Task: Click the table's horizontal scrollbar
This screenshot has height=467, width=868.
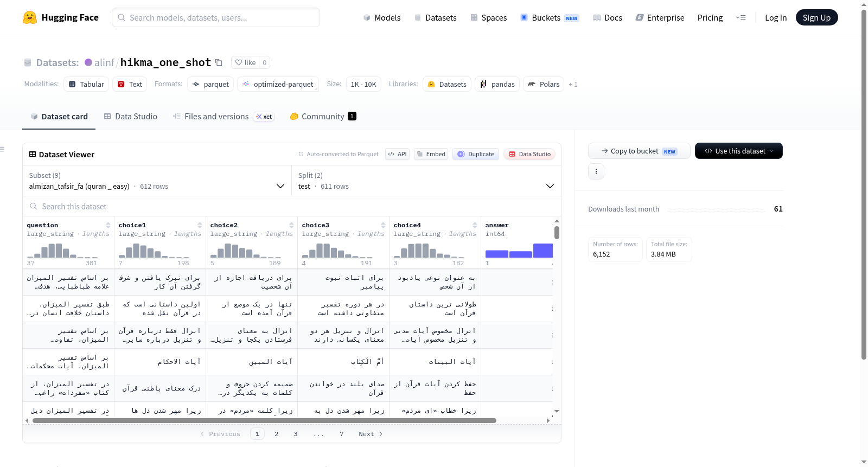Action: (264, 420)
